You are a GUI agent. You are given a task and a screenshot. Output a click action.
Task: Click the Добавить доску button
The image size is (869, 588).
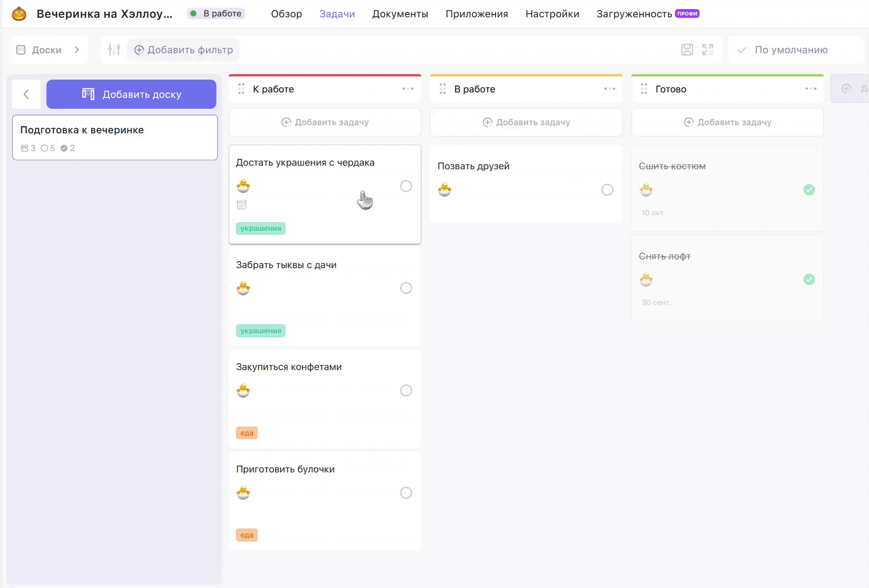click(131, 94)
